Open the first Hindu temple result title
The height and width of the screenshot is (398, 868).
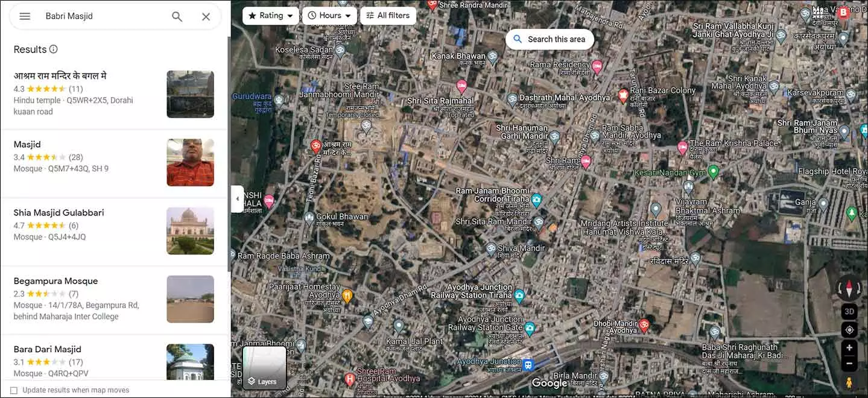[x=60, y=76]
